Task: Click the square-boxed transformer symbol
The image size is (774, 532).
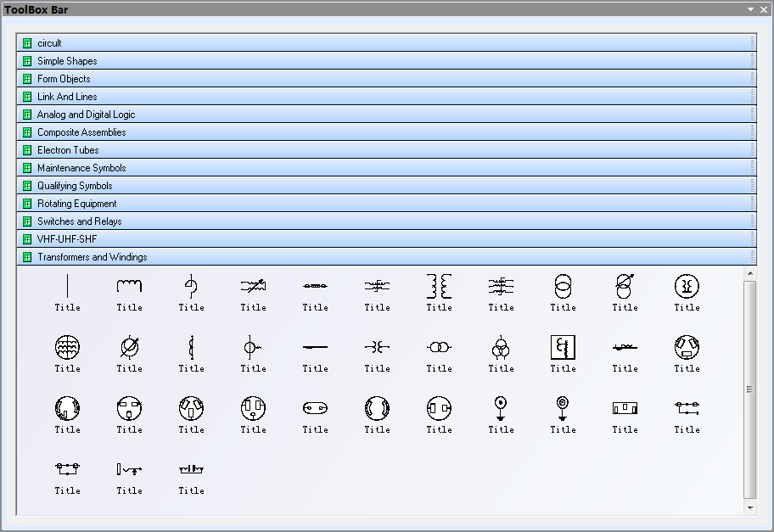Action: pyautogui.click(x=563, y=348)
